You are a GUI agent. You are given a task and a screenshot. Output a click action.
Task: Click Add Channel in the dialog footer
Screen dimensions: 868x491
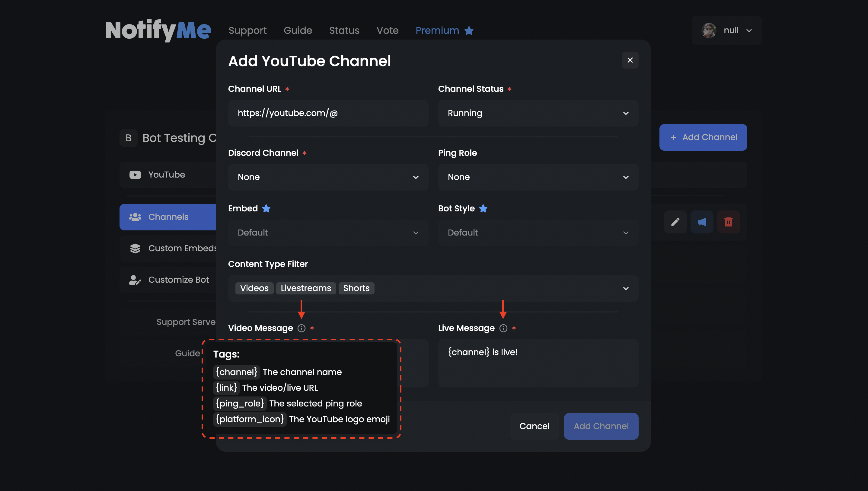pyautogui.click(x=601, y=426)
